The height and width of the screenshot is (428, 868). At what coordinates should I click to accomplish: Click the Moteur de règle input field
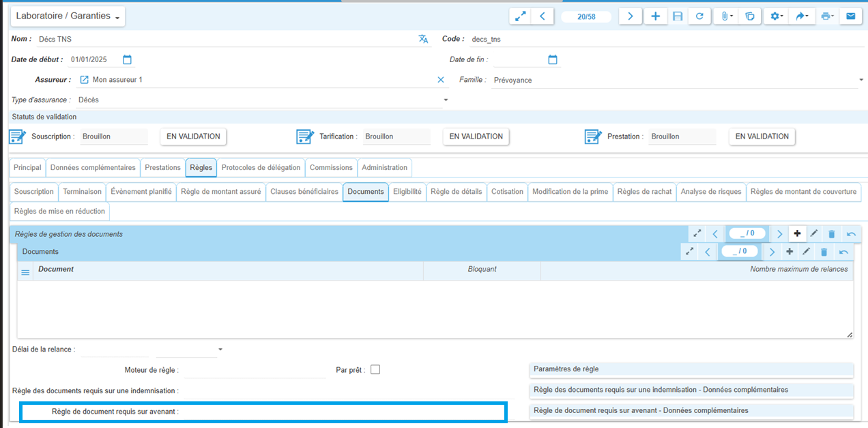pyautogui.click(x=255, y=370)
